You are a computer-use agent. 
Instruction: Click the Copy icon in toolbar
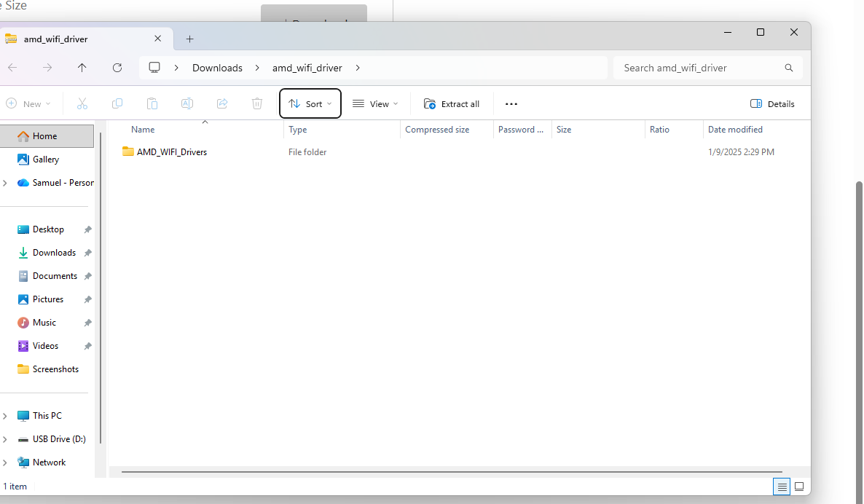pos(117,103)
